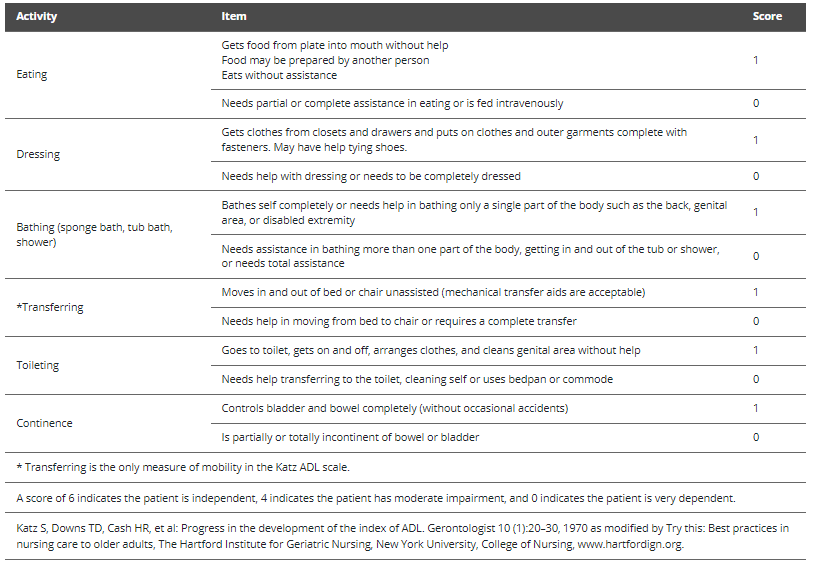
Task: Click 'Eats without assistance' item text
Action: click(x=279, y=75)
